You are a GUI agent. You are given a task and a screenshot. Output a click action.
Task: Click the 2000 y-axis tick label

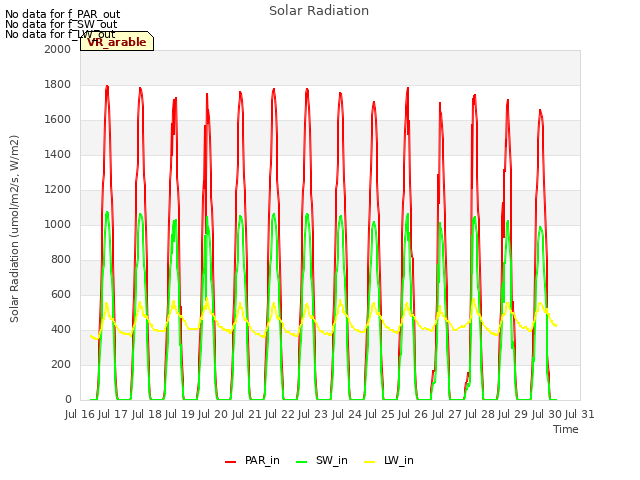tap(58, 49)
